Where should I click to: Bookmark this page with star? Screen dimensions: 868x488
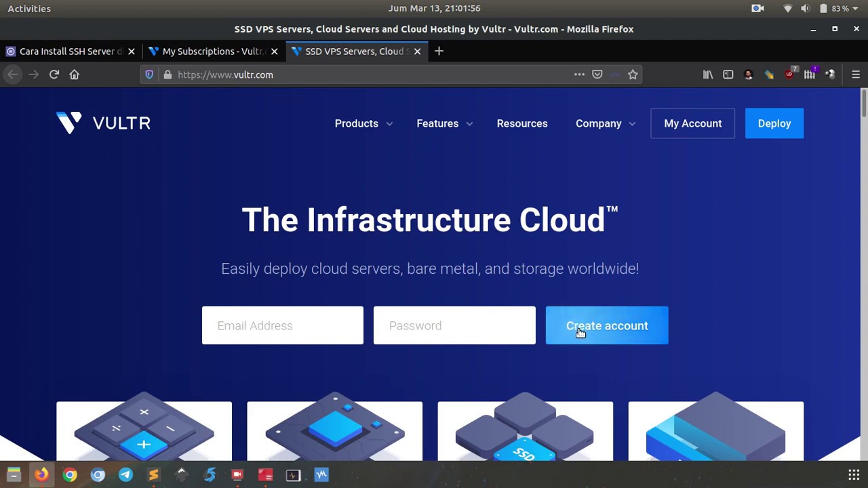pos(633,75)
